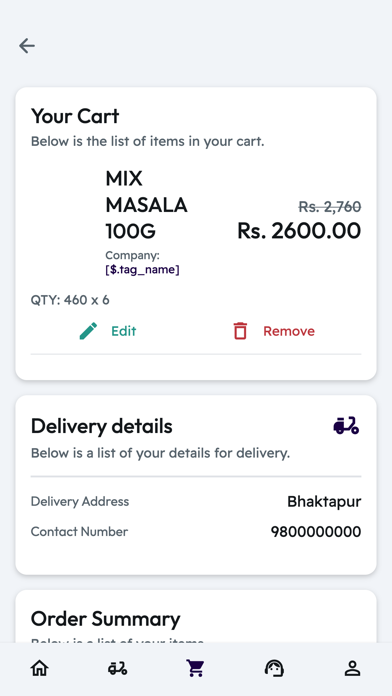Tap the Delivery details heading
Screen dimensions: 392x696
[x=102, y=426]
